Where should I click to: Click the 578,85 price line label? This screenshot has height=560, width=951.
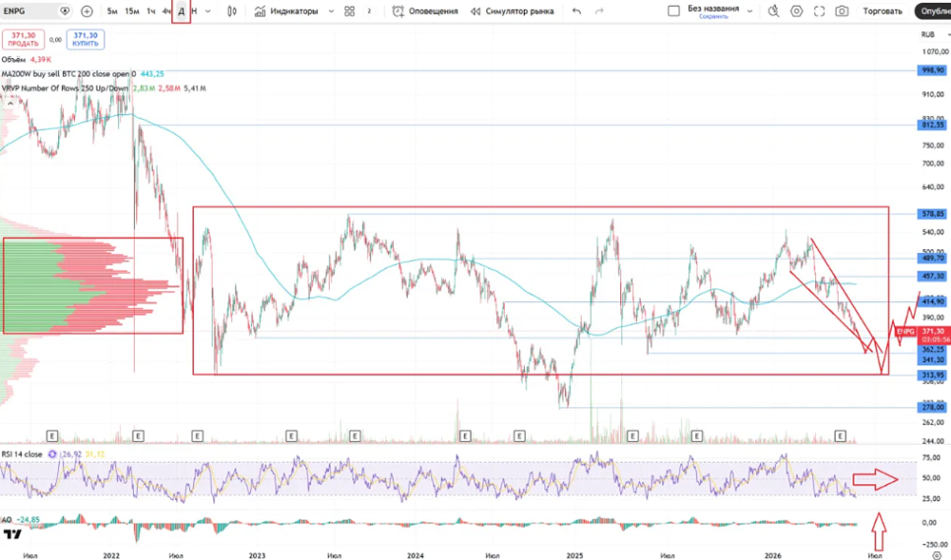[x=932, y=214]
